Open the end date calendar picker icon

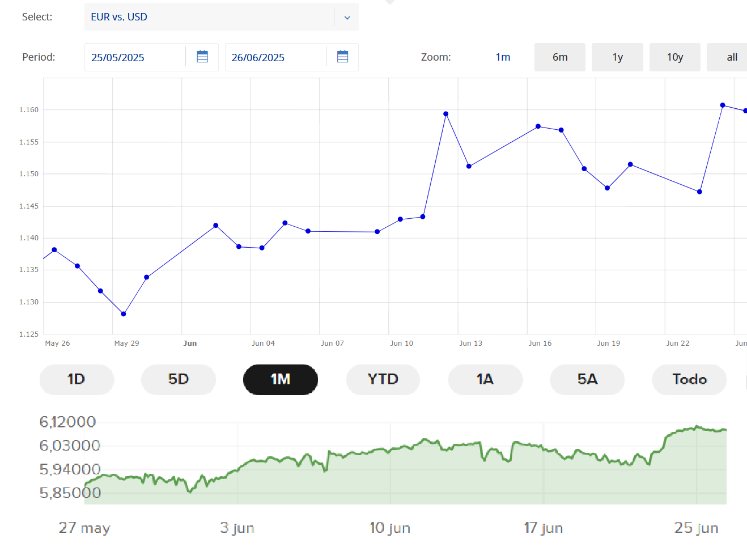pyautogui.click(x=342, y=57)
